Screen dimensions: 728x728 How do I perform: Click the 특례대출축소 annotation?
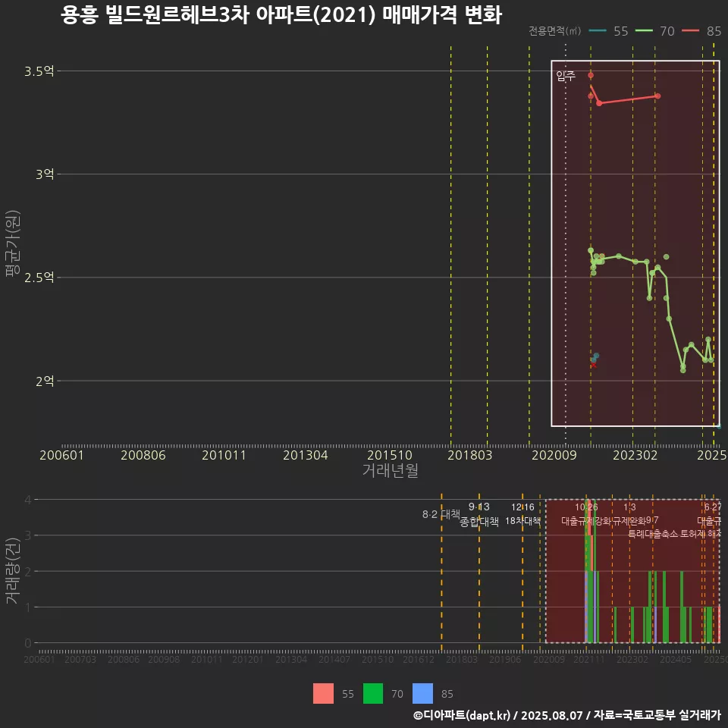coord(653,534)
